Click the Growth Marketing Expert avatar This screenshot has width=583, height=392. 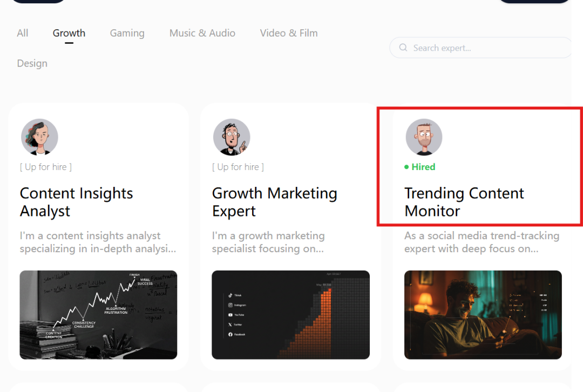(x=232, y=137)
